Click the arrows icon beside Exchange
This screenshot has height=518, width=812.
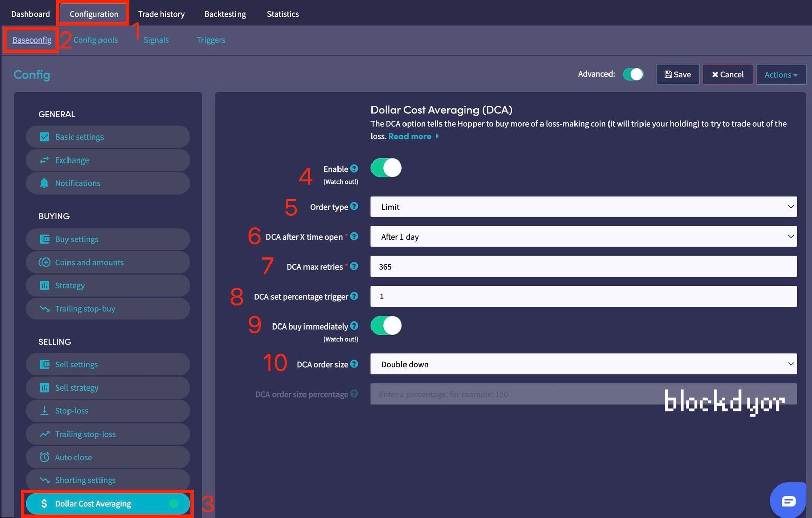45,160
